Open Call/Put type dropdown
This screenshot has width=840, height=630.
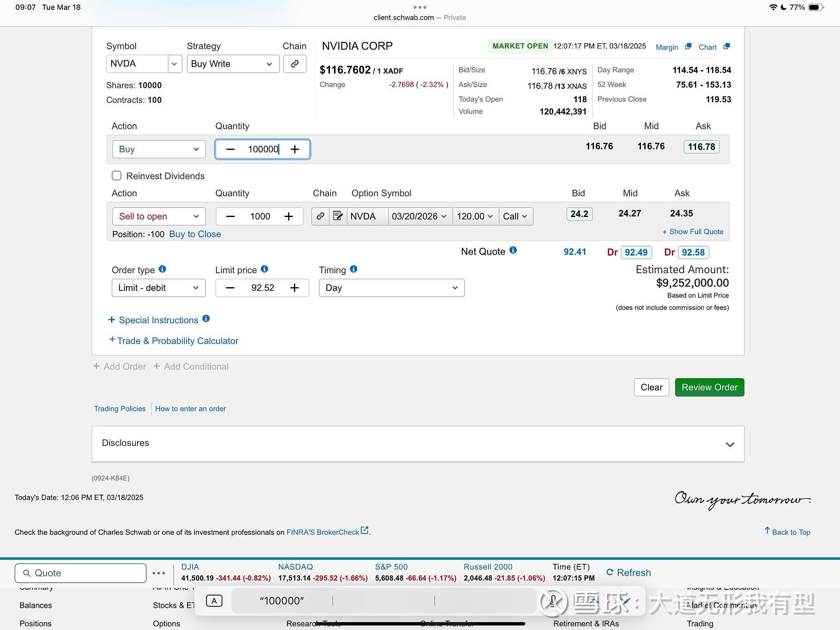click(x=516, y=216)
